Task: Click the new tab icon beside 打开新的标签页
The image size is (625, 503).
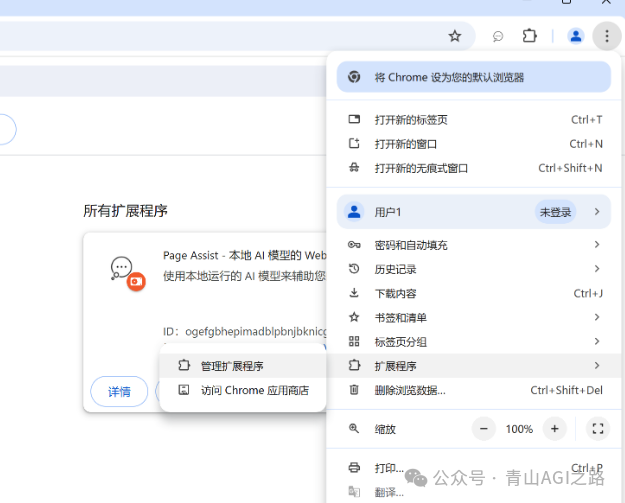Action: (354, 119)
